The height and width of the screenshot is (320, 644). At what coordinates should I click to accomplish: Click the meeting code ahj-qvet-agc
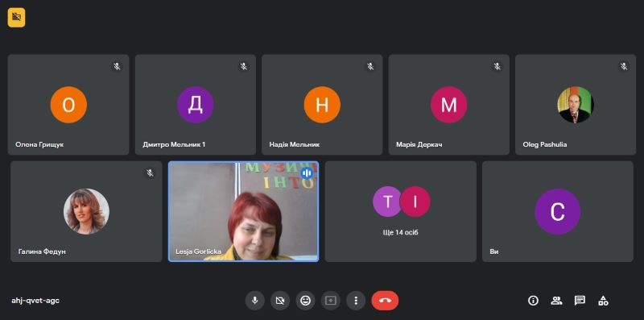tap(35, 301)
